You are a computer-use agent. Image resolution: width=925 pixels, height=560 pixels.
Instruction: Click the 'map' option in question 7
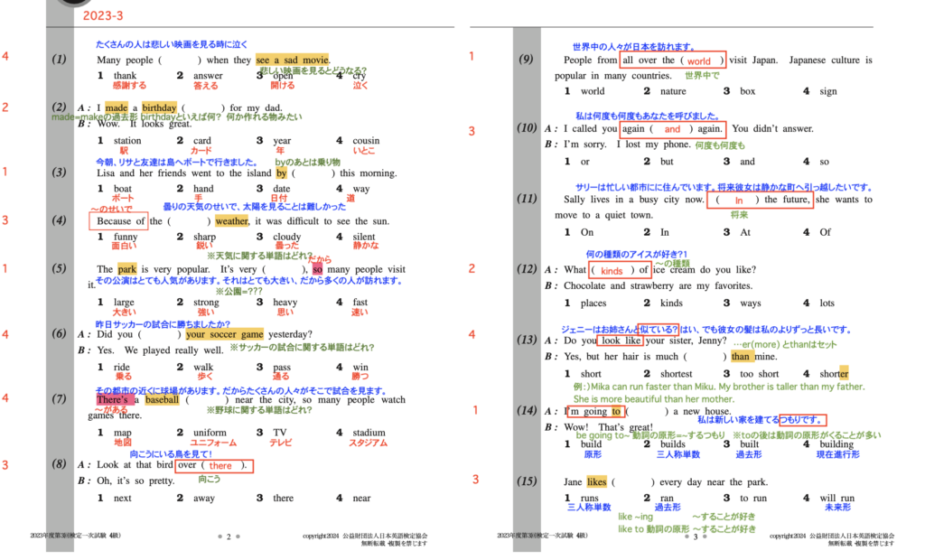[123, 433]
